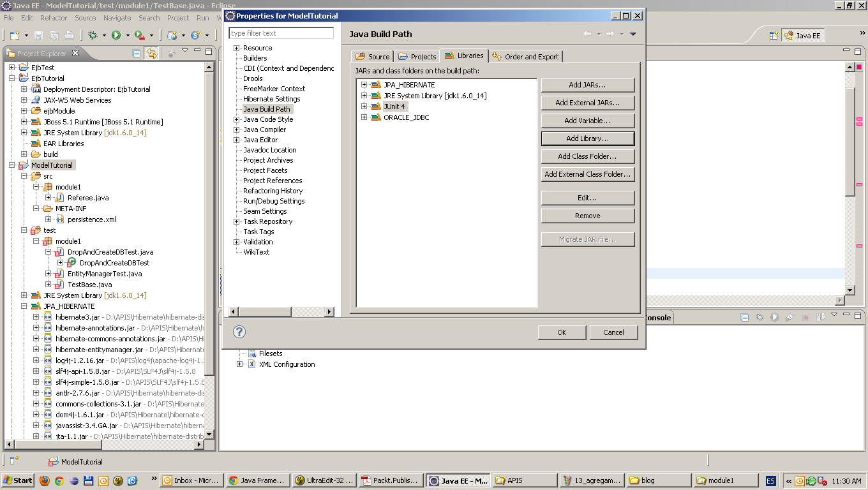Open the Run External Tools icon
Screen dimensions: 868x490
[x=139, y=35]
